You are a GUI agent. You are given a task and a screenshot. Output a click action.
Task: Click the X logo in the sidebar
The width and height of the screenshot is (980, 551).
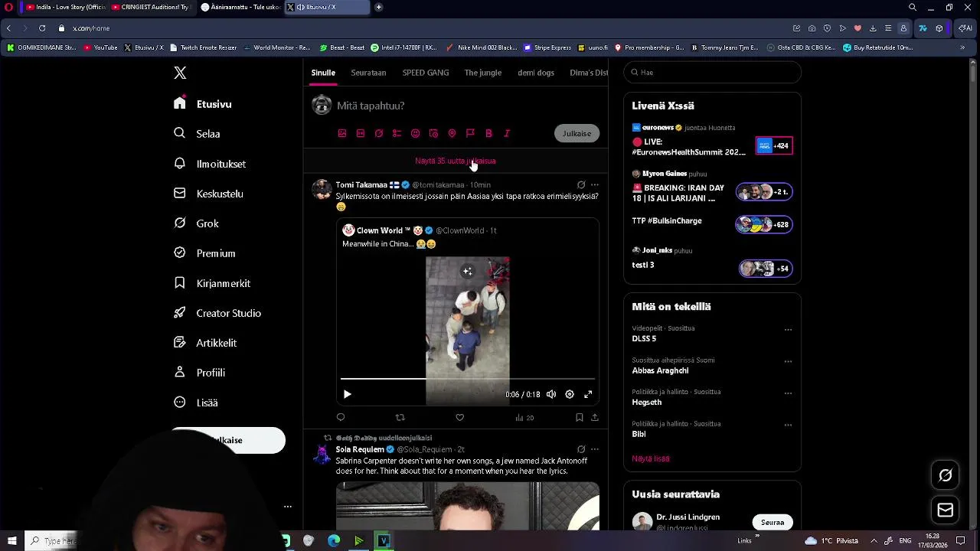[x=180, y=73]
